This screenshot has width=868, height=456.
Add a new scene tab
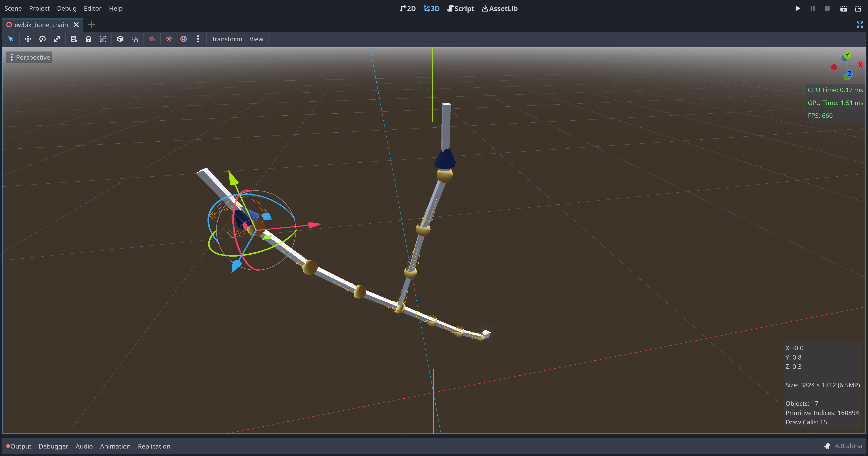point(91,25)
